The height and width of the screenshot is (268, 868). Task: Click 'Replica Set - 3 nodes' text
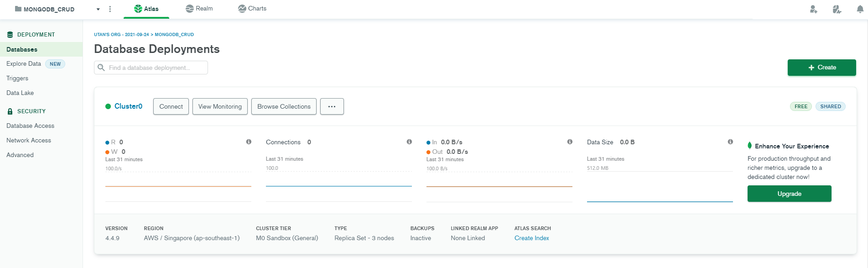click(364, 238)
